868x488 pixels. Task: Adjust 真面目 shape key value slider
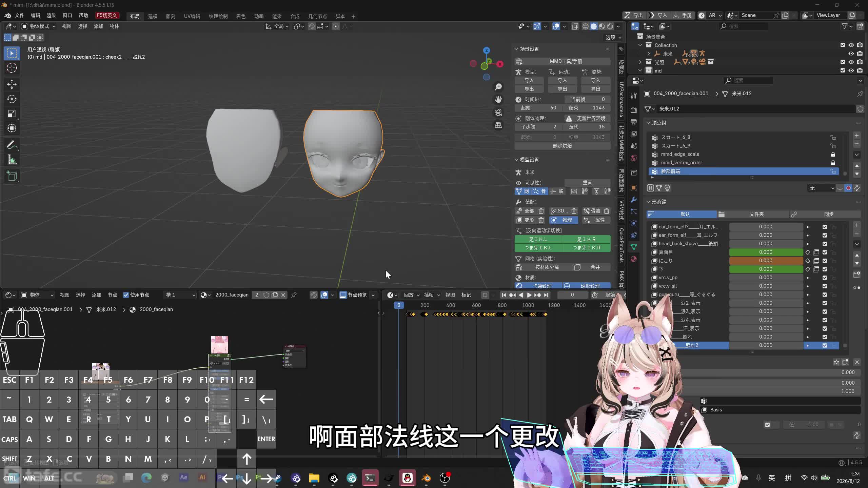coord(766,252)
